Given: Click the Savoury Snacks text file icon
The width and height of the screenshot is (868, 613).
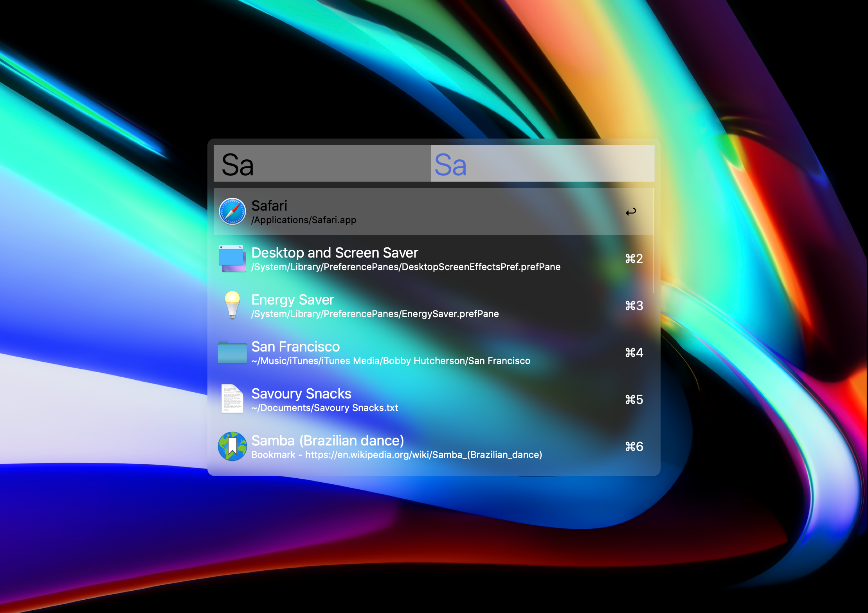Looking at the screenshot, I should pyautogui.click(x=232, y=399).
